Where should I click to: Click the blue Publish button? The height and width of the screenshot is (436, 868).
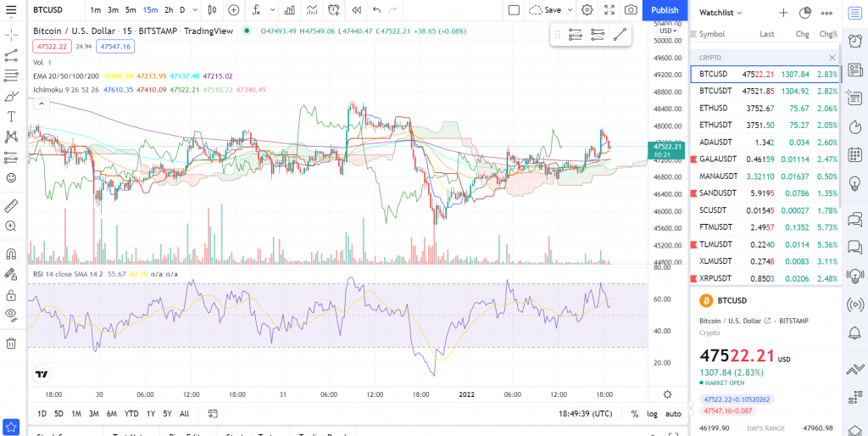(665, 10)
